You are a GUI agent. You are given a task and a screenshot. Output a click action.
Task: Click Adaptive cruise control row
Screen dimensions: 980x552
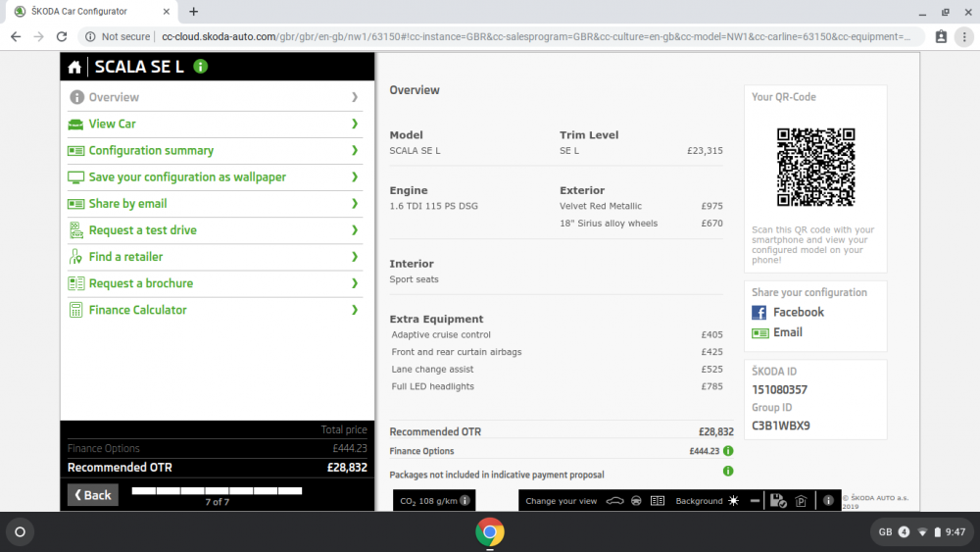click(x=557, y=334)
